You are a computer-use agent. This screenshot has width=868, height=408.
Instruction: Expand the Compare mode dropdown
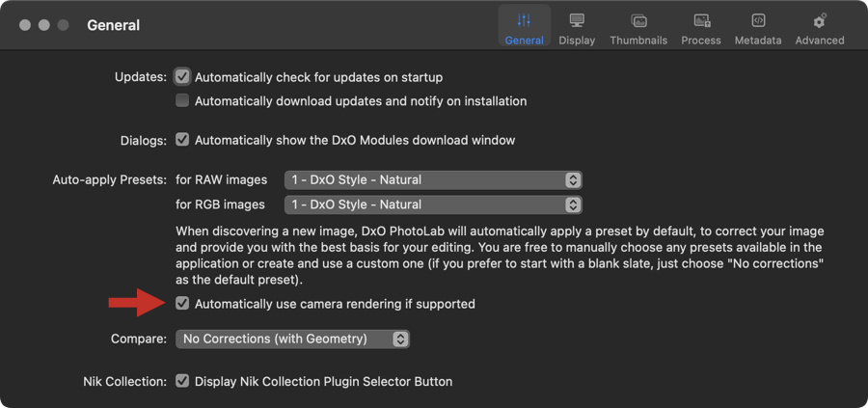pos(292,339)
